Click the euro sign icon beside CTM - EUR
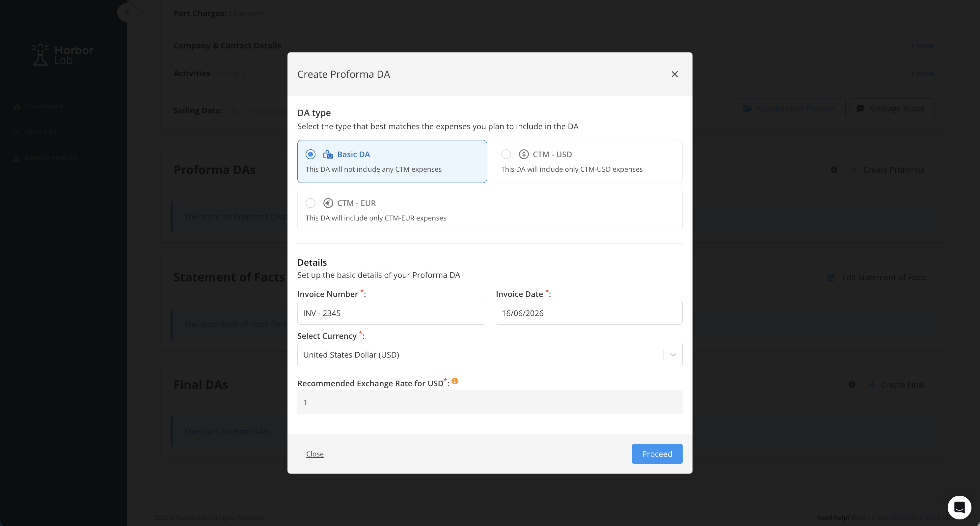 click(x=328, y=203)
